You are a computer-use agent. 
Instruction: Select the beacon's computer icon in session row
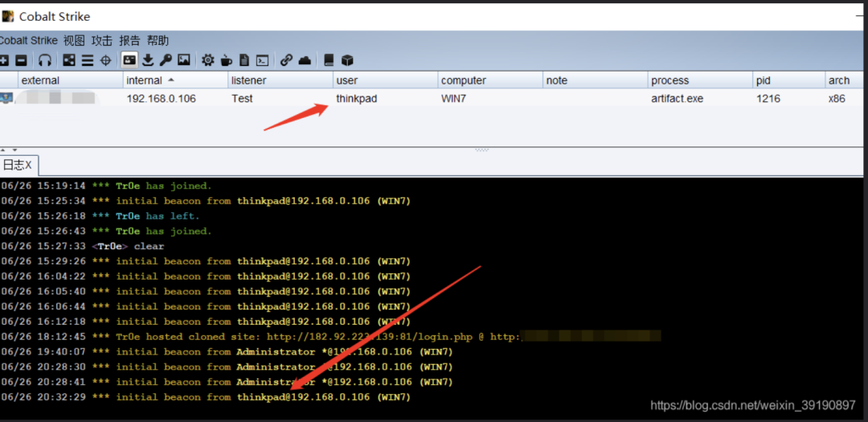[6, 99]
